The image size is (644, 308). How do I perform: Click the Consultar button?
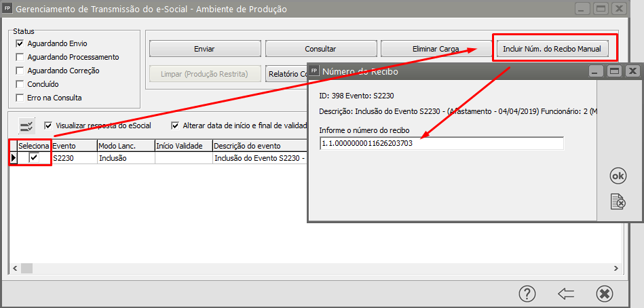(320, 49)
